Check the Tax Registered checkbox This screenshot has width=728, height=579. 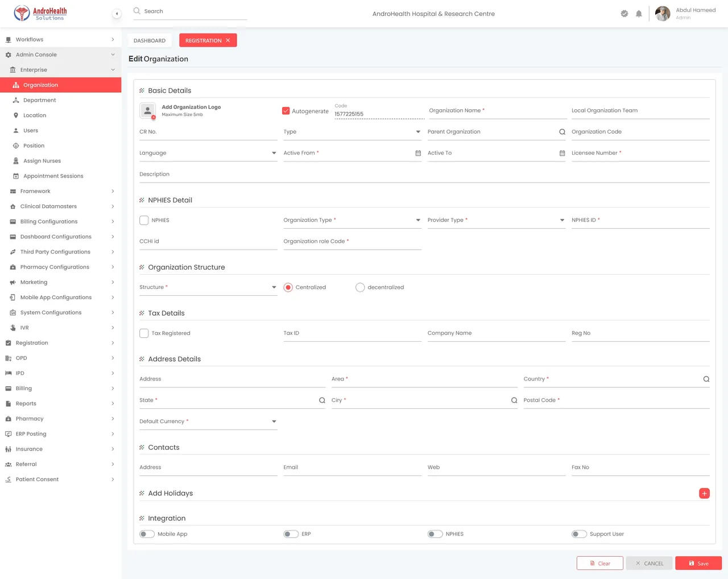(x=144, y=333)
